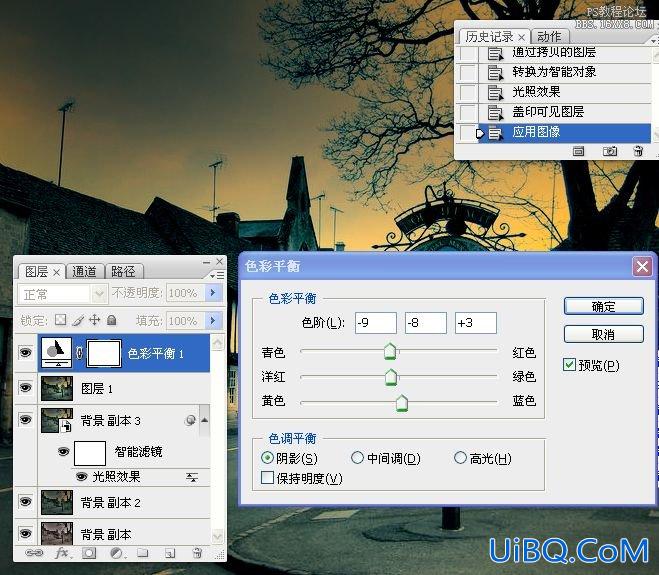Toggle 光照效果 filter visibility eye
659x575 pixels.
(x=82, y=477)
